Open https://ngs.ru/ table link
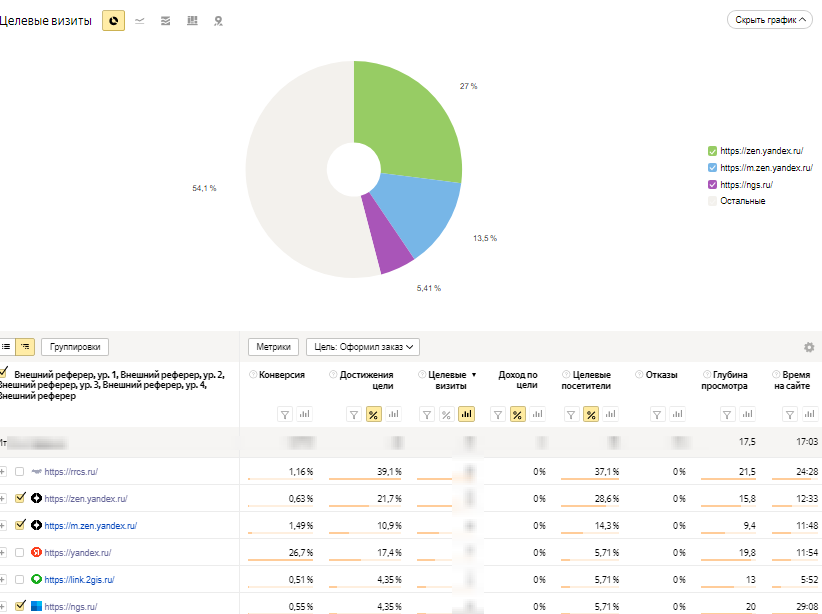This screenshot has width=822, height=614. 71,607
